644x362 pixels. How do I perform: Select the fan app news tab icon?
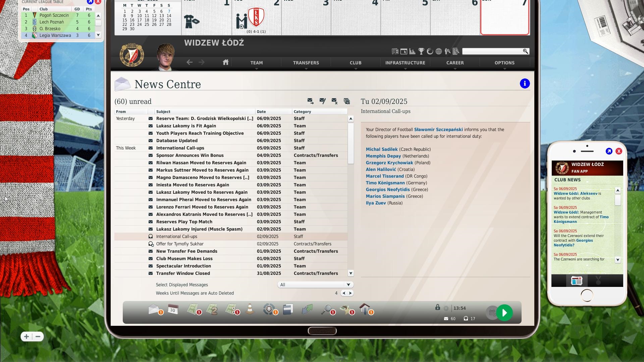pos(576,281)
